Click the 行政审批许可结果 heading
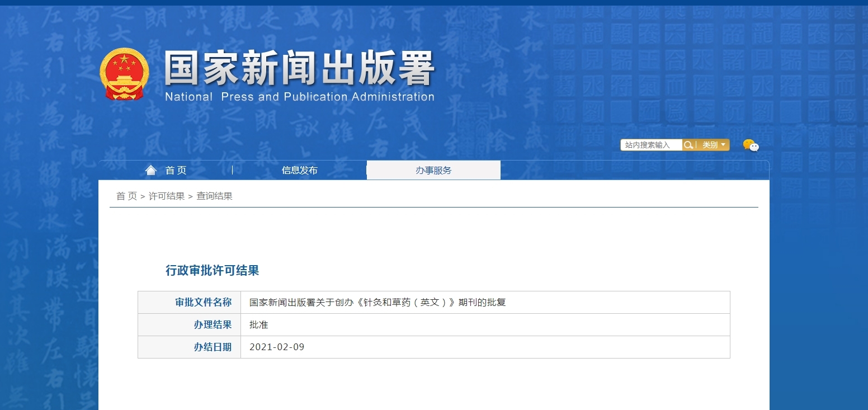 [213, 271]
